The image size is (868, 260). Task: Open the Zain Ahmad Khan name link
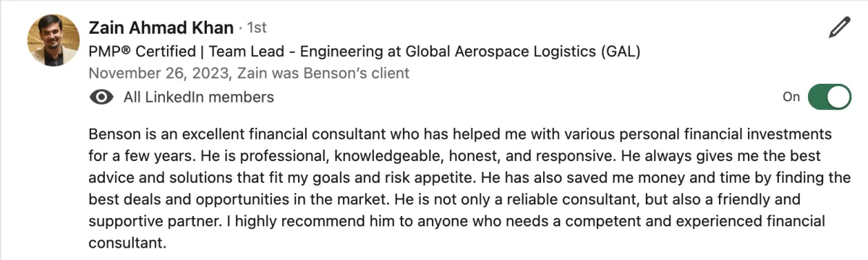pyautogui.click(x=161, y=28)
